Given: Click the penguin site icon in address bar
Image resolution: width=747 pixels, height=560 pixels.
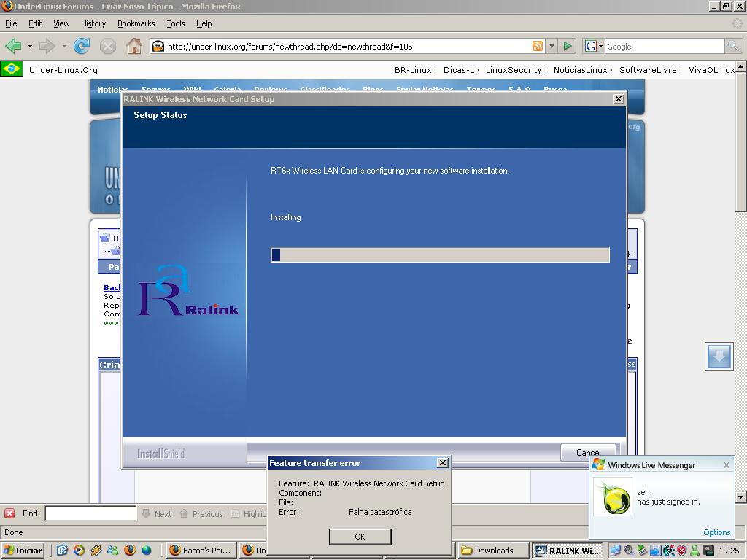Looking at the screenshot, I should [158, 46].
